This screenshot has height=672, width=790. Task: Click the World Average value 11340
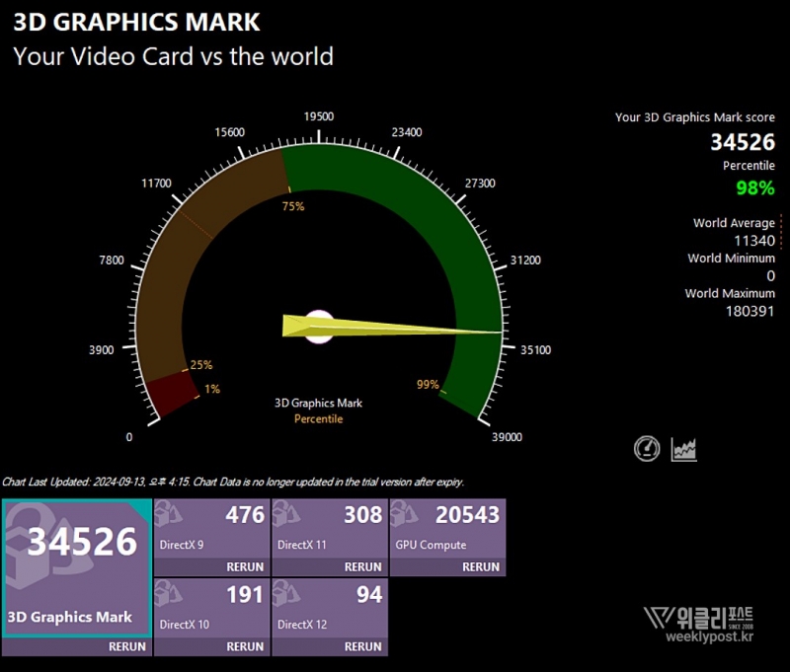[754, 241]
